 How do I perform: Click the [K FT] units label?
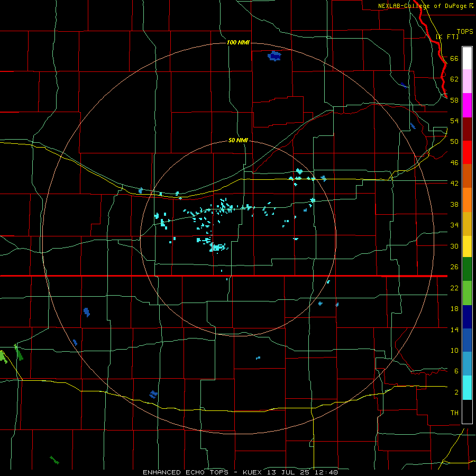(447, 36)
